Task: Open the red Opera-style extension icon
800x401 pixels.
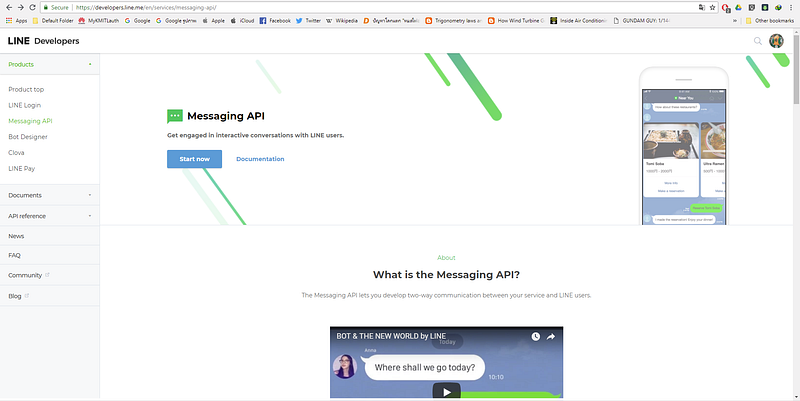Action: click(726, 8)
